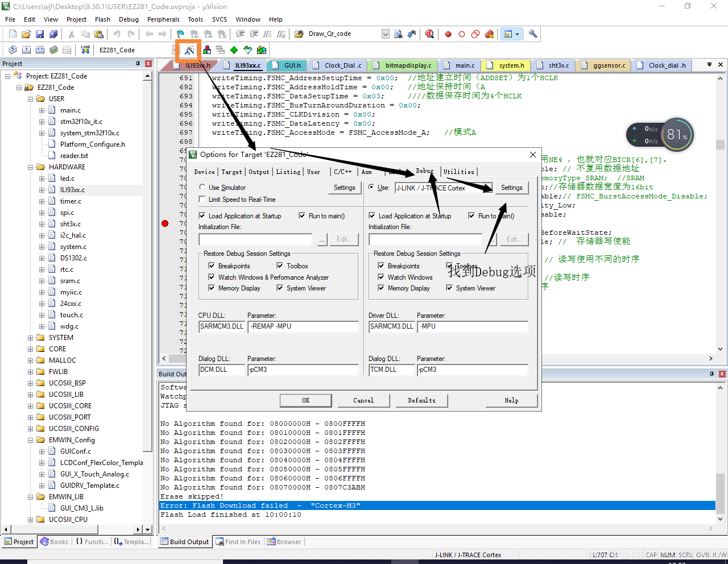The width and height of the screenshot is (728, 564).
Task: Open the Peripherals menu
Action: tap(163, 19)
